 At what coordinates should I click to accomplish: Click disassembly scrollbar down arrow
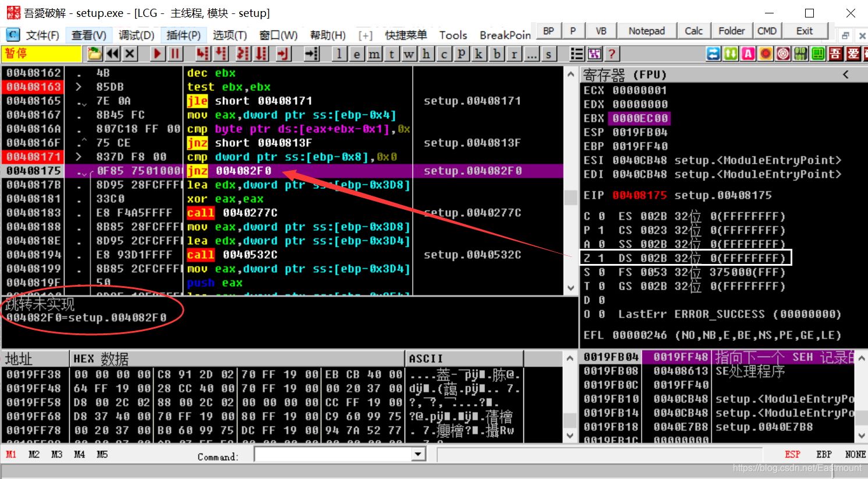pyautogui.click(x=571, y=288)
